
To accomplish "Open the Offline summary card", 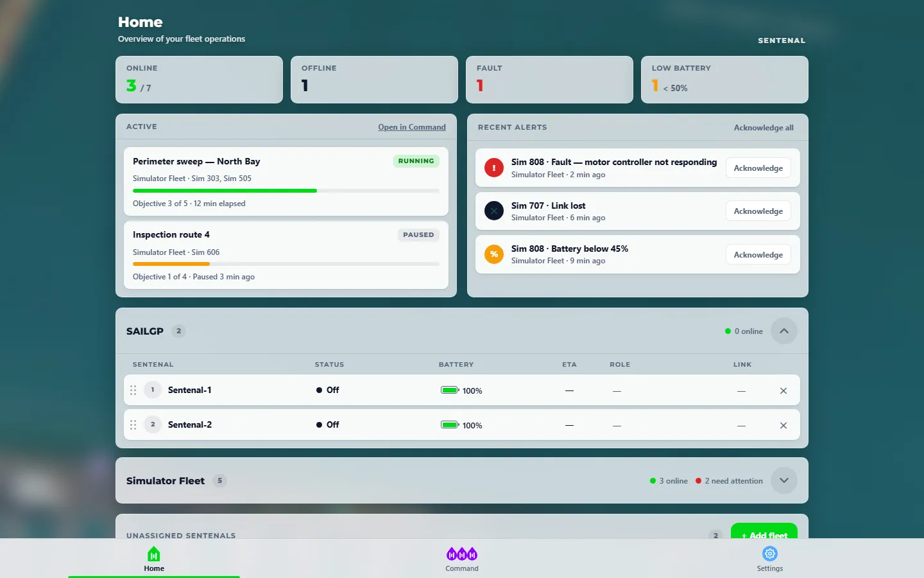I will [x=374, y=80].
